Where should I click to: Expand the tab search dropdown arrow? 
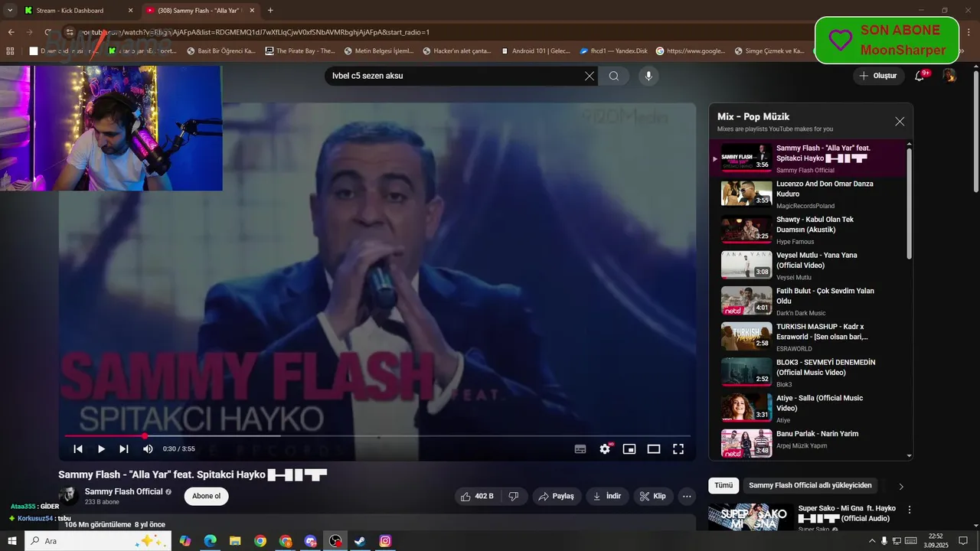10,11
